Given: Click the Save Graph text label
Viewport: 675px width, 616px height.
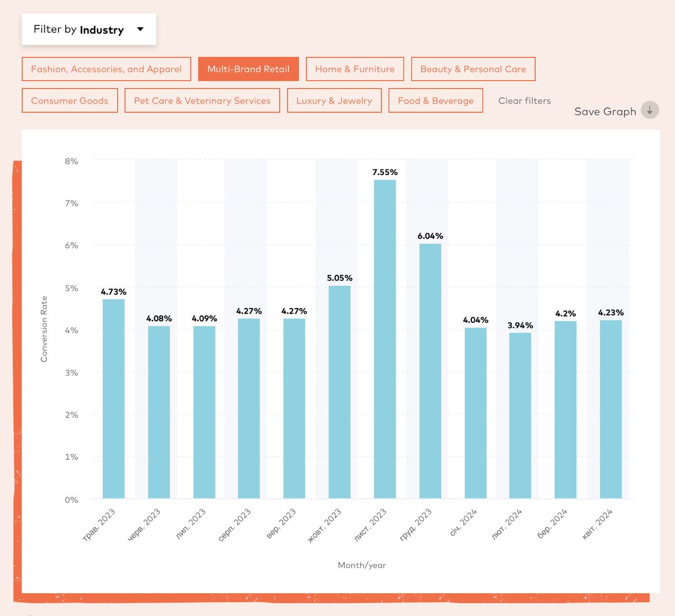Looking at the screenshot, I should point(605,111).
